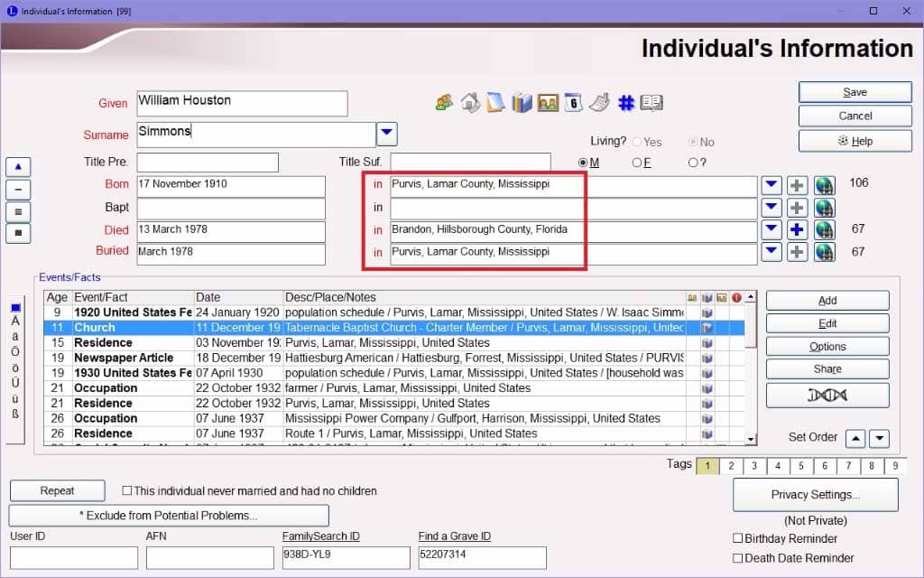Click the Save button
The image size is (924, 578).
[x=855, y=92]
